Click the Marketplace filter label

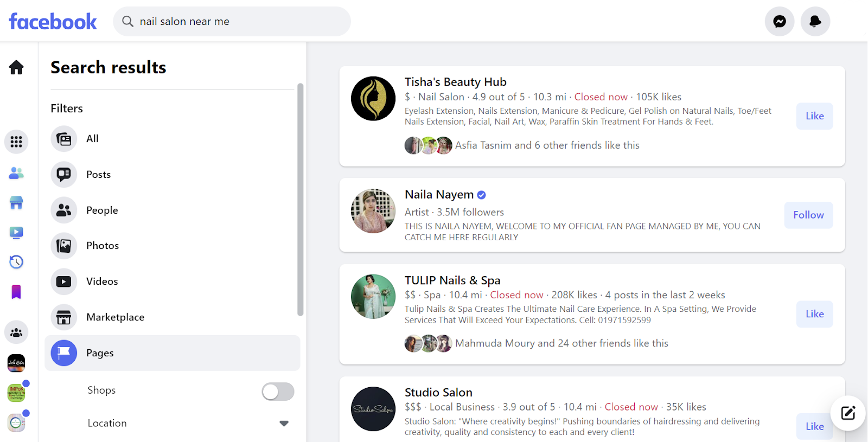click(115, 317)
